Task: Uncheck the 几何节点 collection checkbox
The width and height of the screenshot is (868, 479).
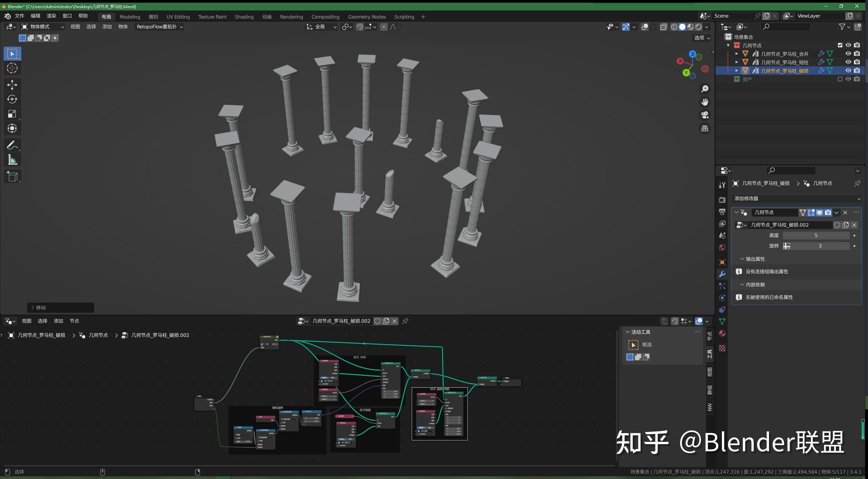Action: coord(840,45)
